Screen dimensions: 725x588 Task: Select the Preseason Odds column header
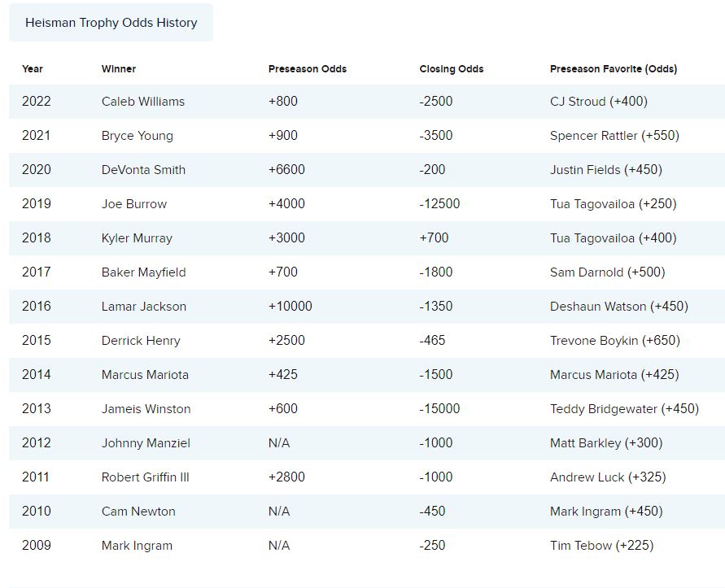coord(308,69)
